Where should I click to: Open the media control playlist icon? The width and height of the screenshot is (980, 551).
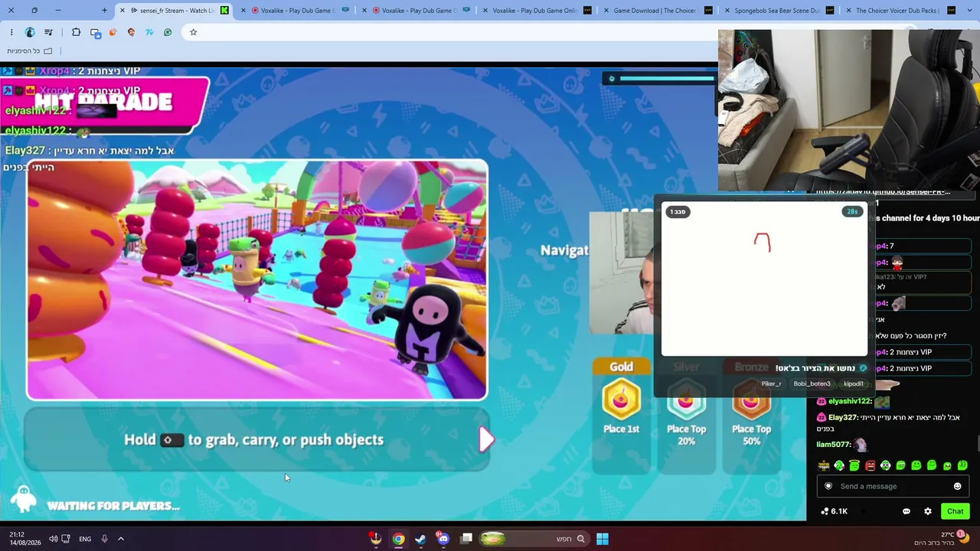[49, 32]
